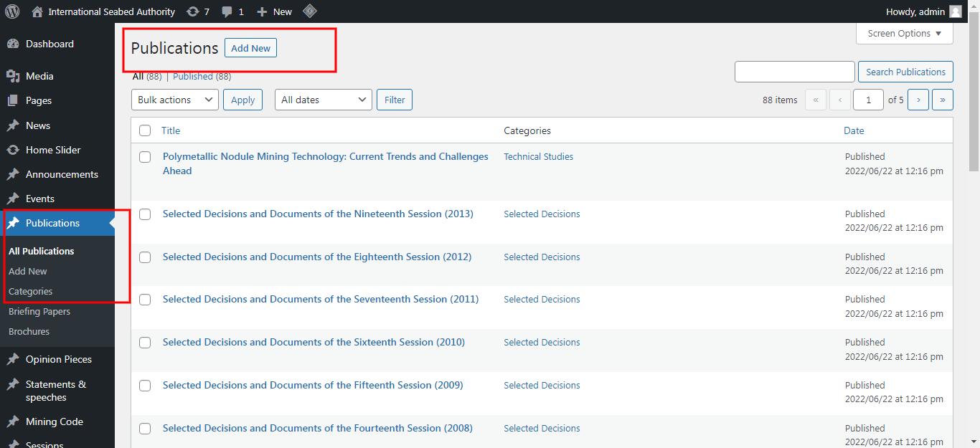Screen dimensions: 980x448
Task: Open Selected Decisions category for Nineteenth Session row
Action: tap(542, 214)
